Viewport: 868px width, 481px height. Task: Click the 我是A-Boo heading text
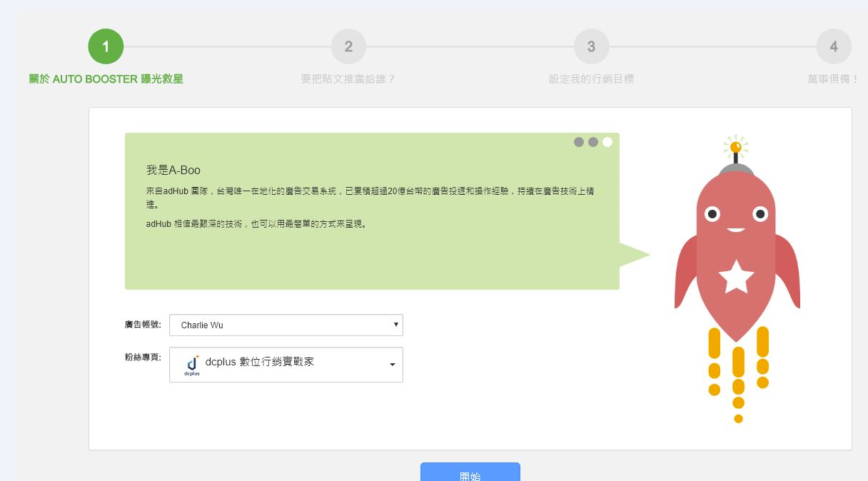click(173, 171)
